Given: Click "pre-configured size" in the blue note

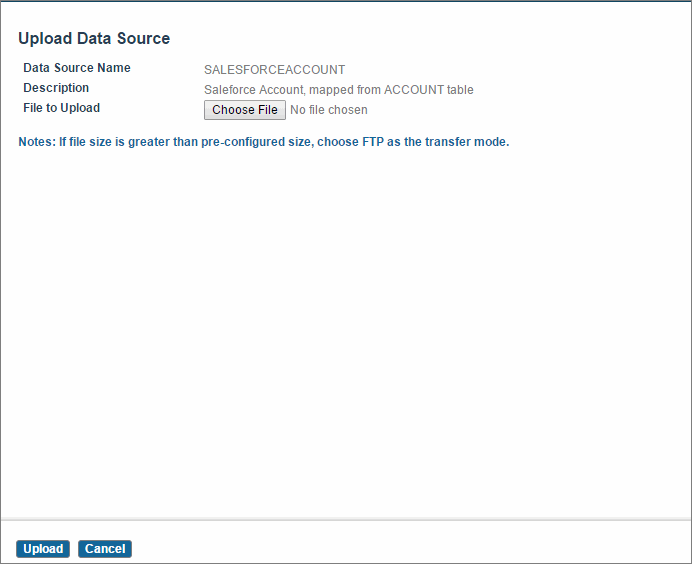Looking at the screenshot, I should (256, 142).
